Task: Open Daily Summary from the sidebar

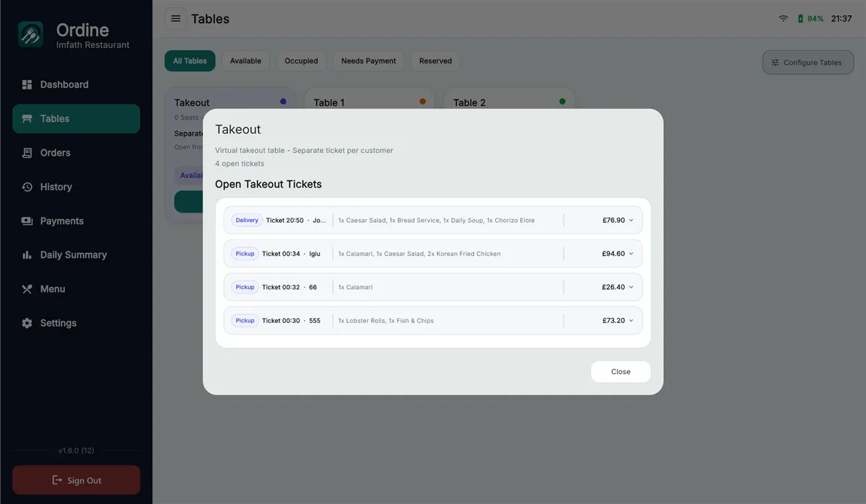Action: click(76, 255)
